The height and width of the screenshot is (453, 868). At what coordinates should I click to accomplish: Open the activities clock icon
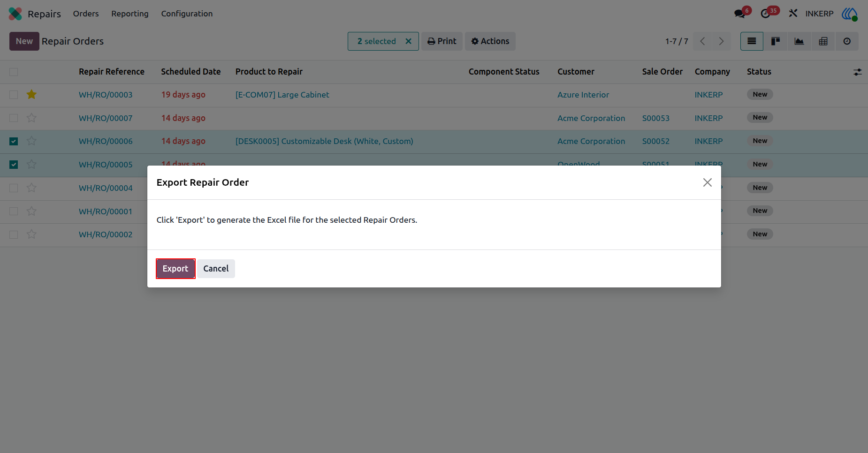[x=765, y=14]
